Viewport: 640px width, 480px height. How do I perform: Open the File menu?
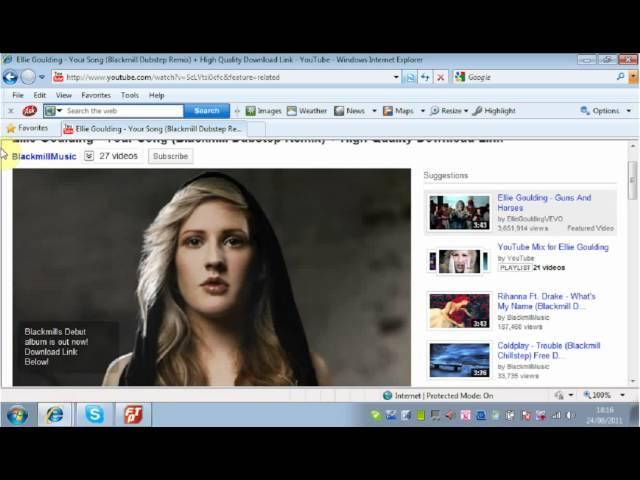click(x=18, y=95)
